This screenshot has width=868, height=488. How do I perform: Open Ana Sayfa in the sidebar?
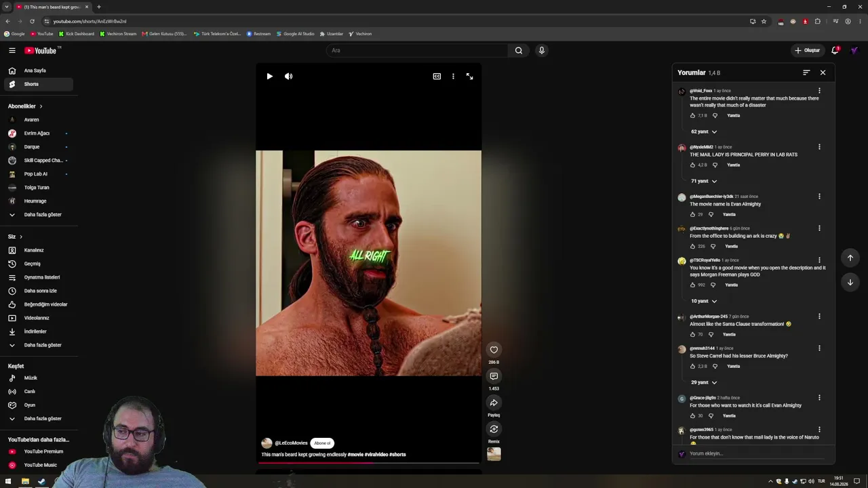click(40, 70)
